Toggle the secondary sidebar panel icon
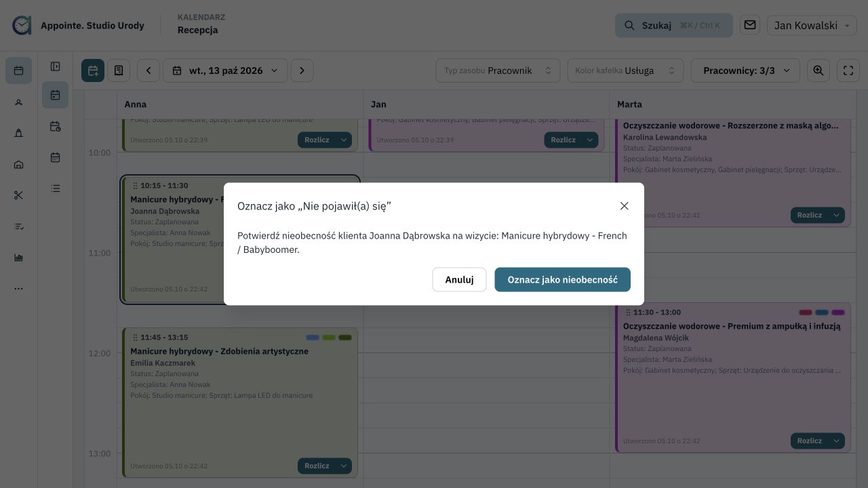 56,66
